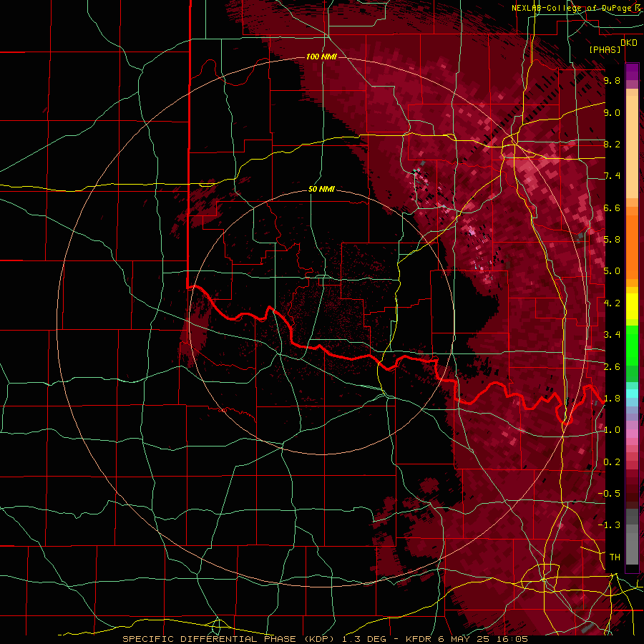Click the TH threshold label
Screen dimensions: 644x644
pos(615,557)
